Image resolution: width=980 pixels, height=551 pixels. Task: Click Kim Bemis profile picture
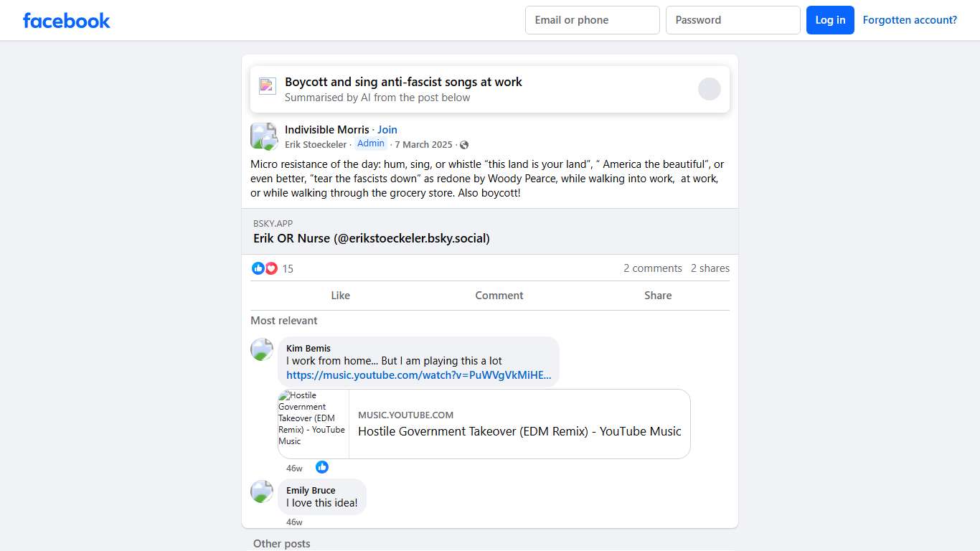262,350
